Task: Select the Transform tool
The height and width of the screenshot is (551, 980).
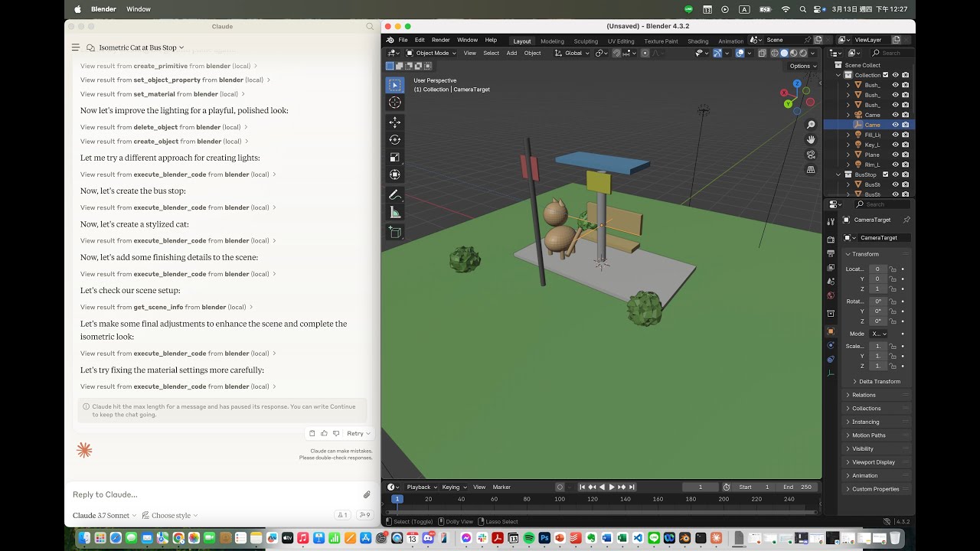Action: point(395,174)
